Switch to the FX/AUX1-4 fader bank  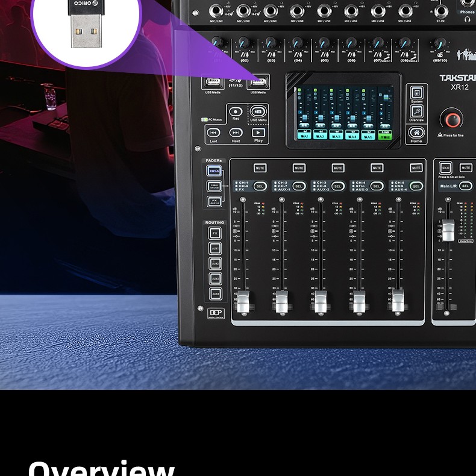[x=214, y=202]
